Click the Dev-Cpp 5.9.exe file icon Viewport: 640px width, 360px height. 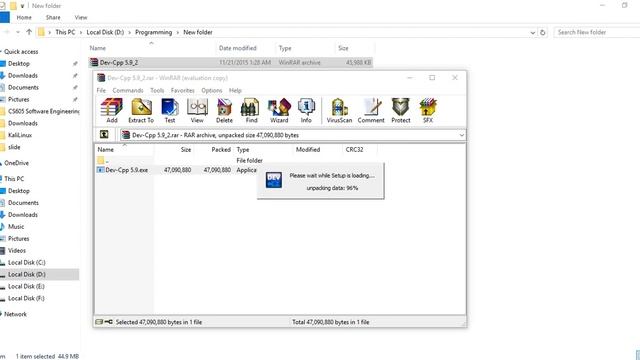(x=100, y=170)
